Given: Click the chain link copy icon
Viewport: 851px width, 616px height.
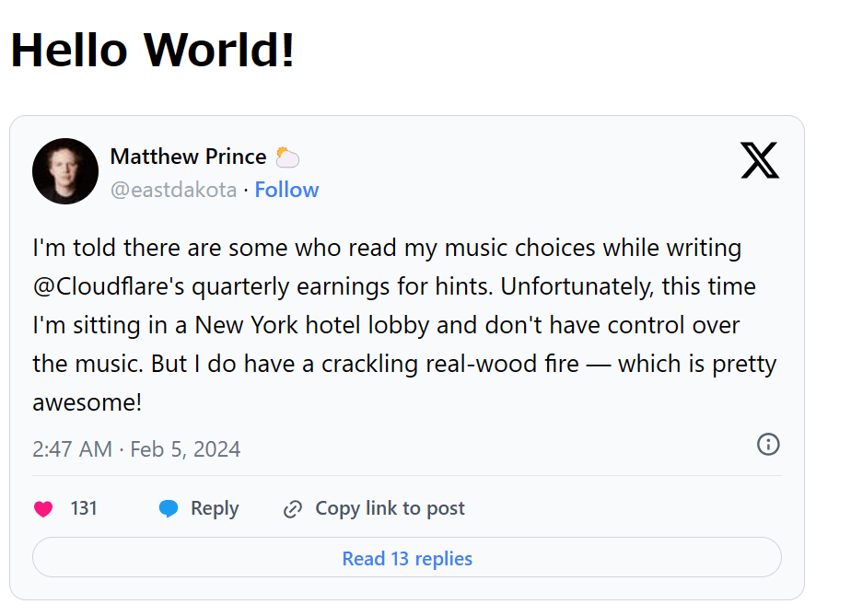Looking at the screenshot, I should (x=293, y=508).
